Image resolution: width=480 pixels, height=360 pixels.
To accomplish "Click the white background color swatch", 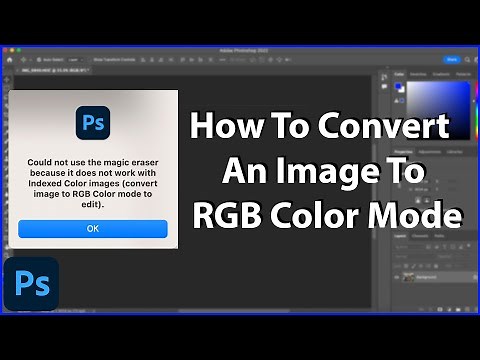I will [402, 90].
